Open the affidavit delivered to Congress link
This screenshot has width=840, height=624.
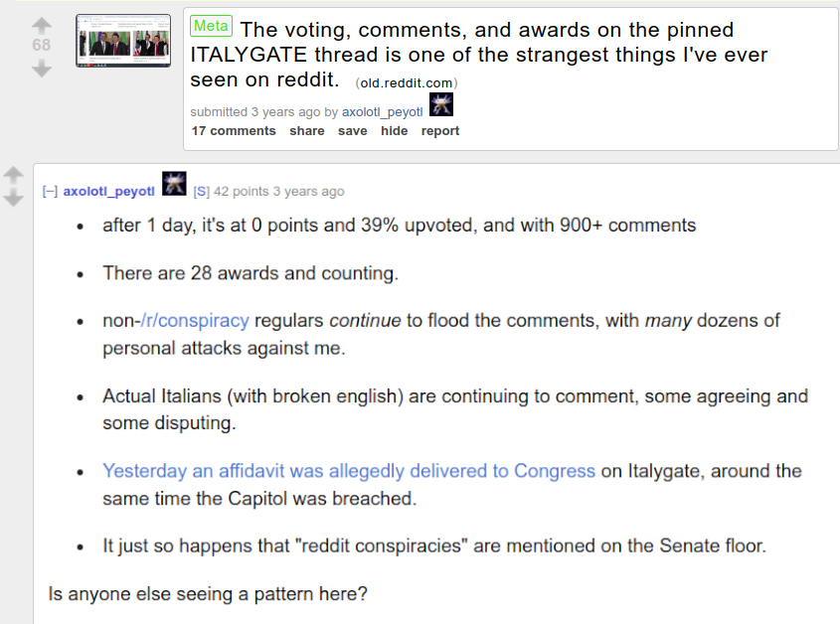point(348,471)
